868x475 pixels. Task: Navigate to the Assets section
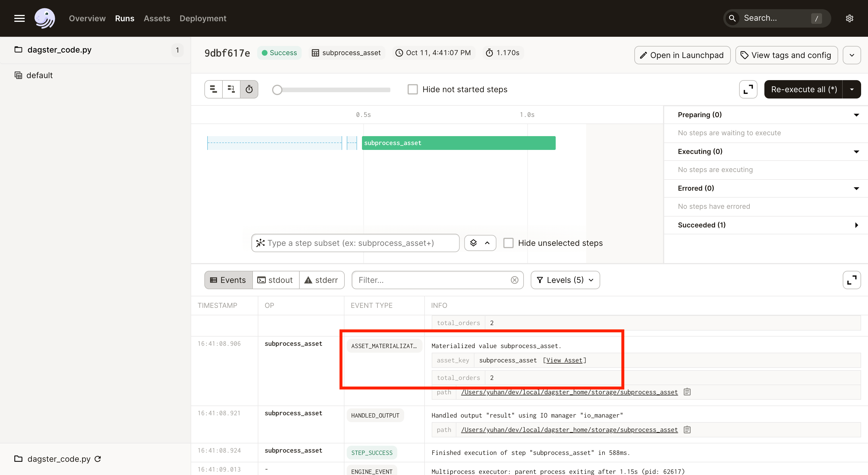tap(157, 18)
